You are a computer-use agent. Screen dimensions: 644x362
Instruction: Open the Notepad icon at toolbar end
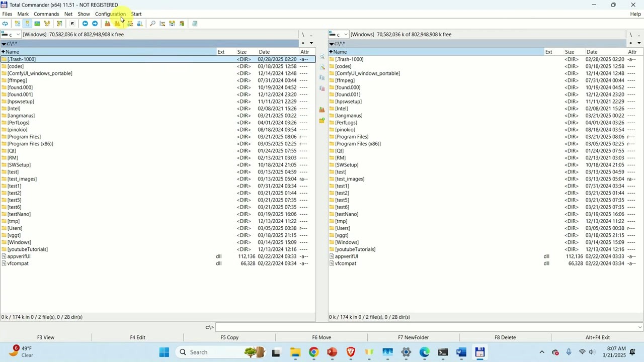195,24
